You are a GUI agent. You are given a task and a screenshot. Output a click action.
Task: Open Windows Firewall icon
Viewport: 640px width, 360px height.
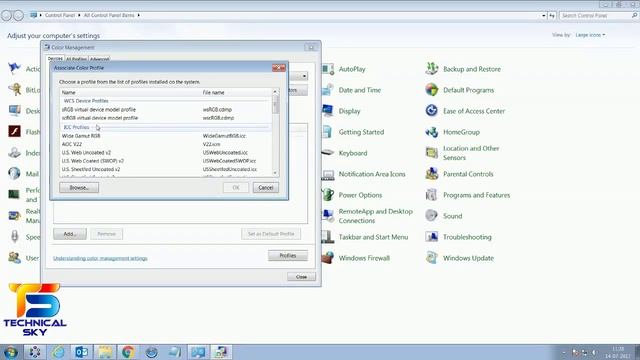pyautogui.click(x=328, y=258)
